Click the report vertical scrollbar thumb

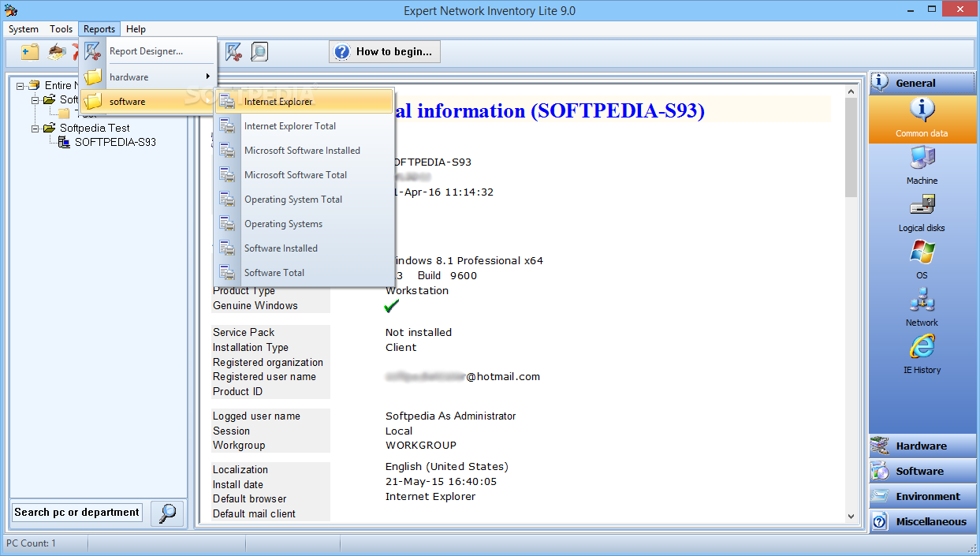851,147
